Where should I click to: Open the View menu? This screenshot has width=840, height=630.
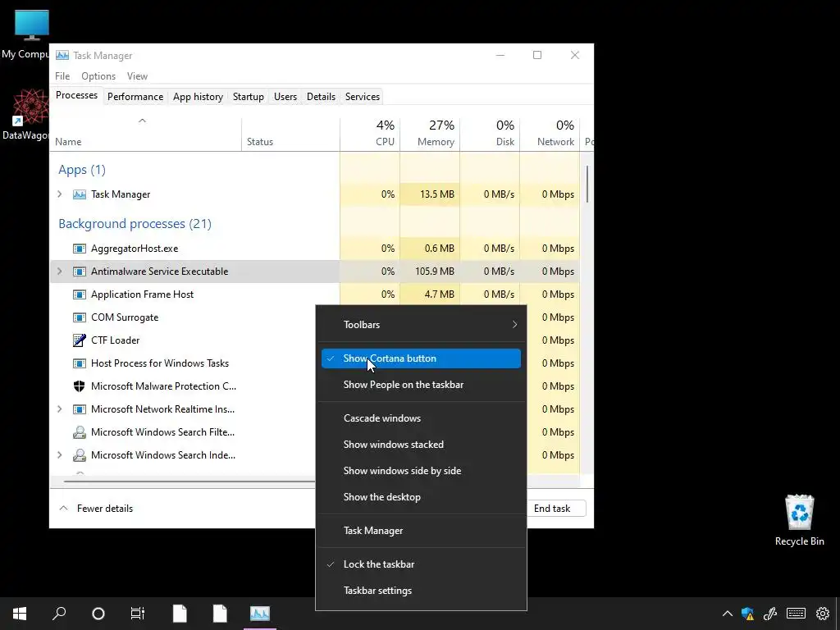click(137, 76)
